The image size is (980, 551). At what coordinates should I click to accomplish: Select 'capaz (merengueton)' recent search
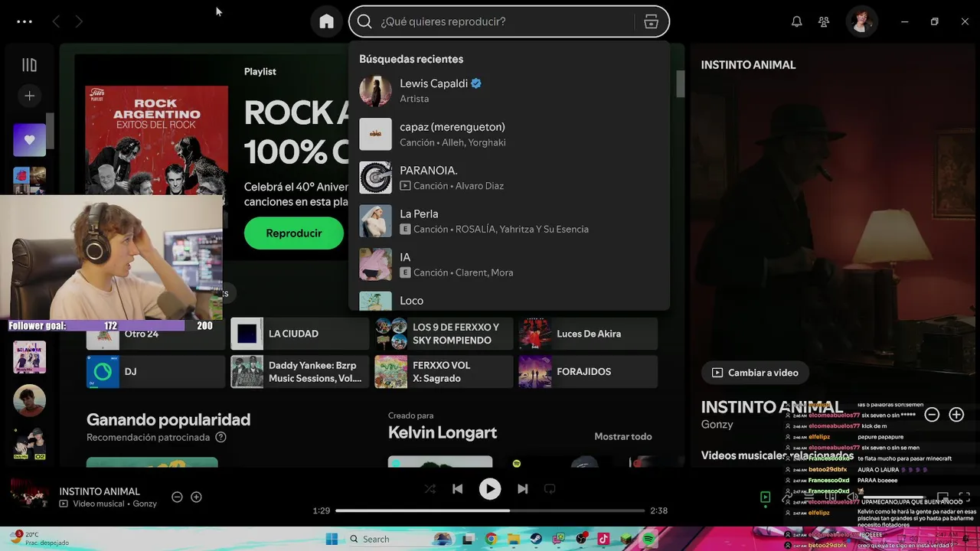(x=509, y=134)
